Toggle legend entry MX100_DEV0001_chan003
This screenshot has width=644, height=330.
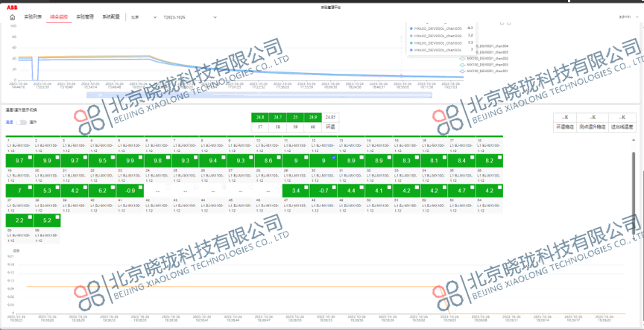click(x=486, y=64)
